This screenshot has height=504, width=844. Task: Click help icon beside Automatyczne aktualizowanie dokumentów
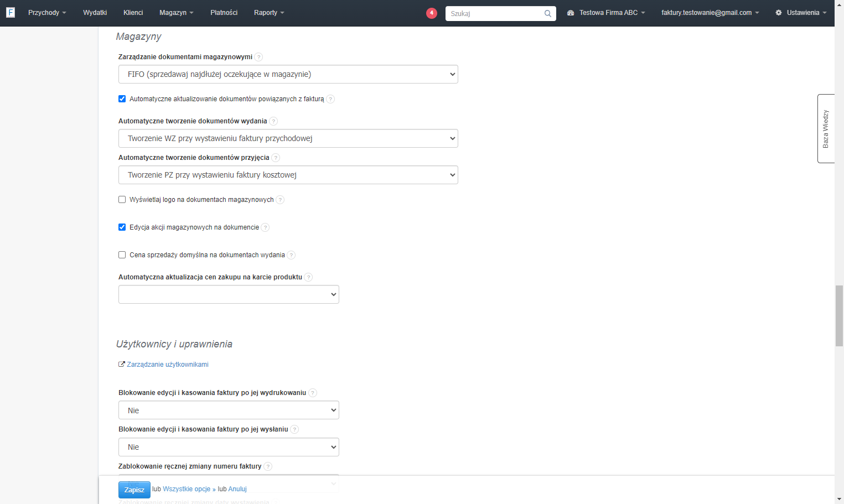(x=330, y=99)
